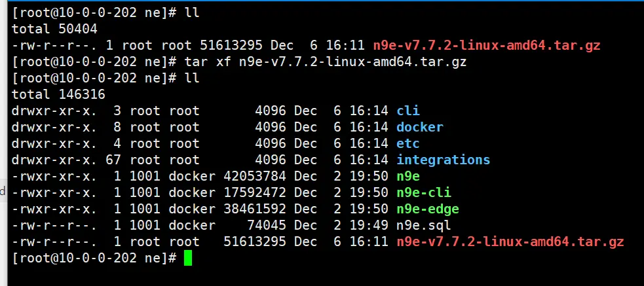Click the n9e-cli executable filename
This screenshot has width=644, height=286.
click(423, 192)
